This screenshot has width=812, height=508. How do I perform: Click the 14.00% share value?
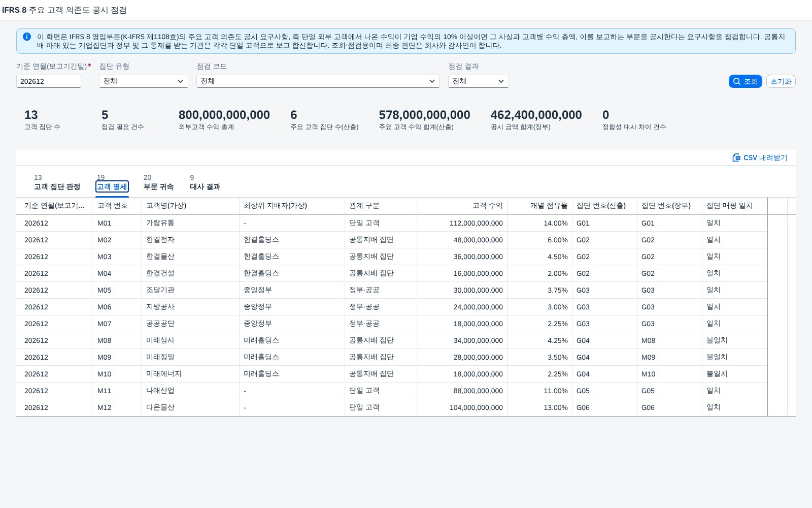(x=556, y=223)
